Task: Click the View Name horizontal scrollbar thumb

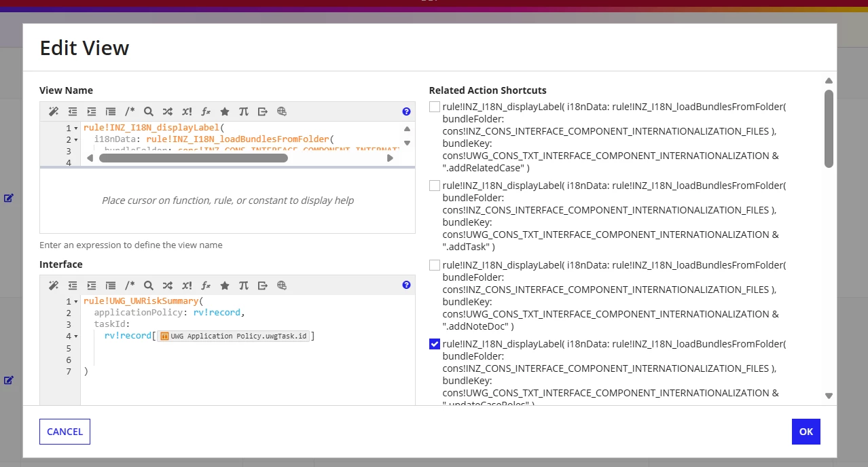Action: tap(194, 158)
